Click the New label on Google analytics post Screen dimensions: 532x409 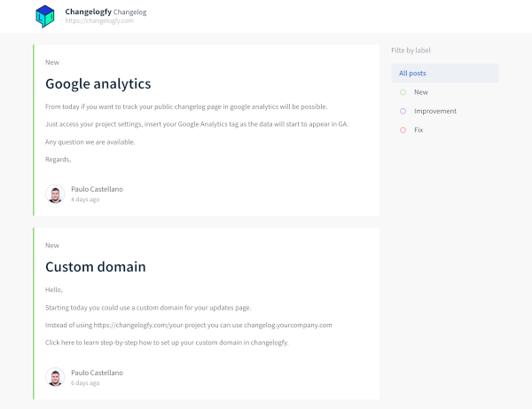pos(52,62)
